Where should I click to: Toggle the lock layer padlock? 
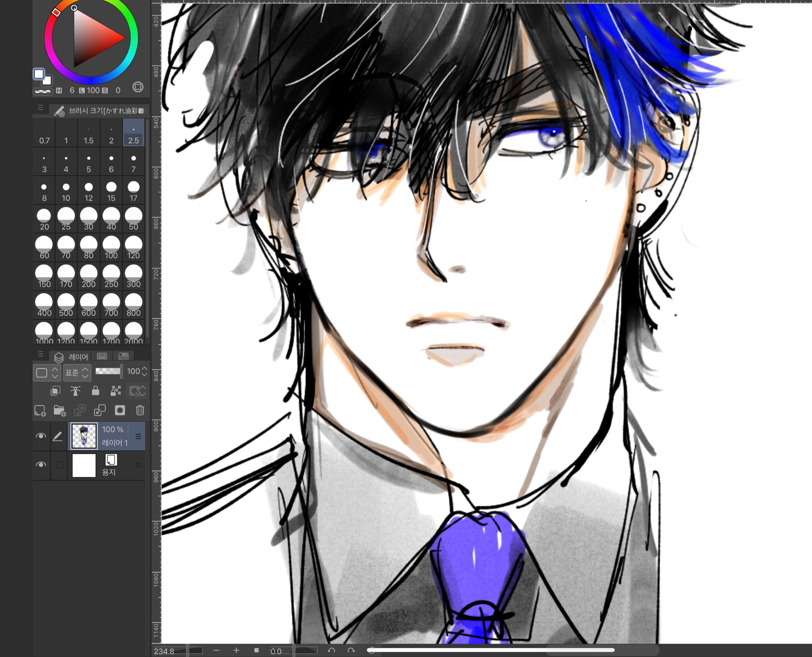[95, 391]
